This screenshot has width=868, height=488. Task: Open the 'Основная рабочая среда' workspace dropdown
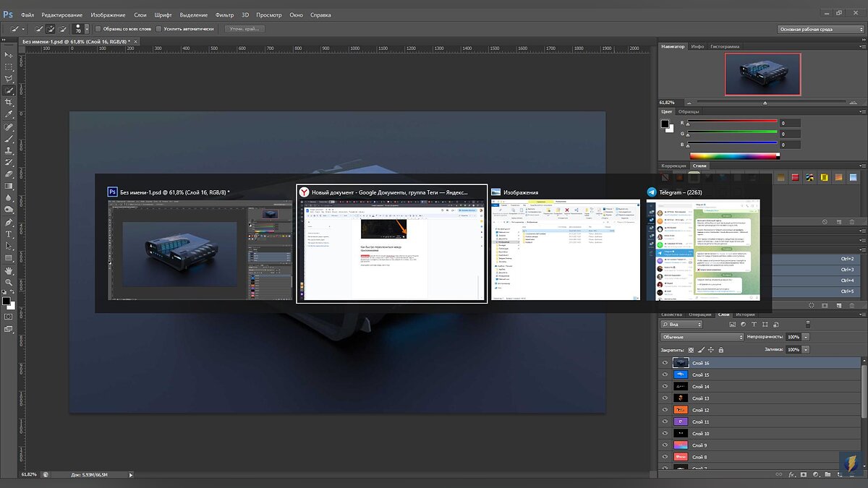point(820,29)
